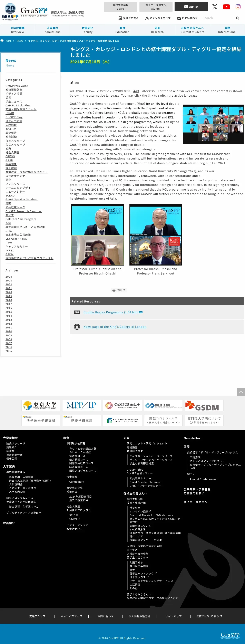Viewport: 245px width, 644px height.
Task: Click the 以前のHPはこちら footer link
Action: 209,616
